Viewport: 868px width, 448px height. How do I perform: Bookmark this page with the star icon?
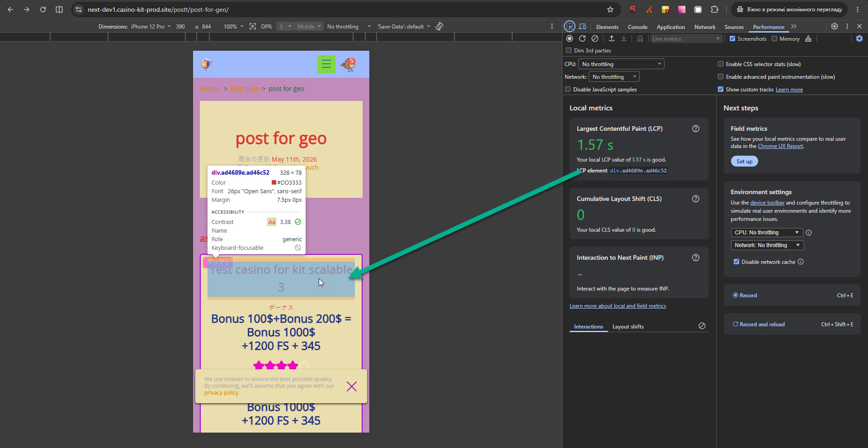tap(610, 10)
